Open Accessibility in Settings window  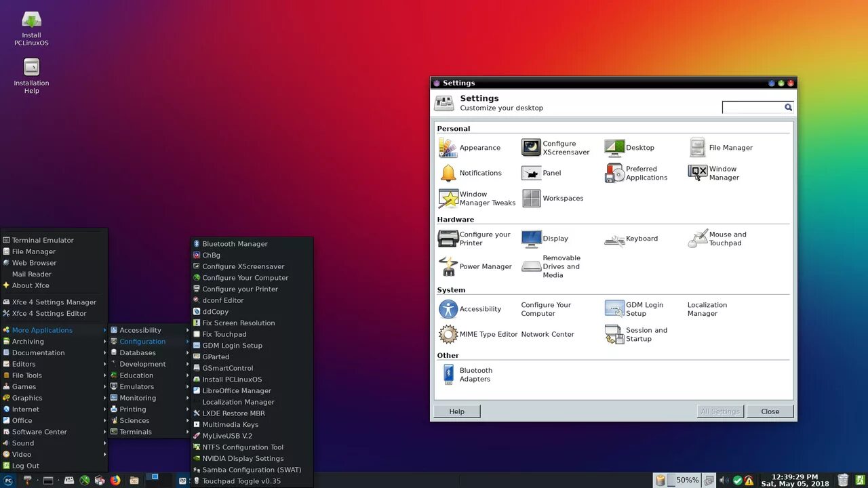[470, 309]
